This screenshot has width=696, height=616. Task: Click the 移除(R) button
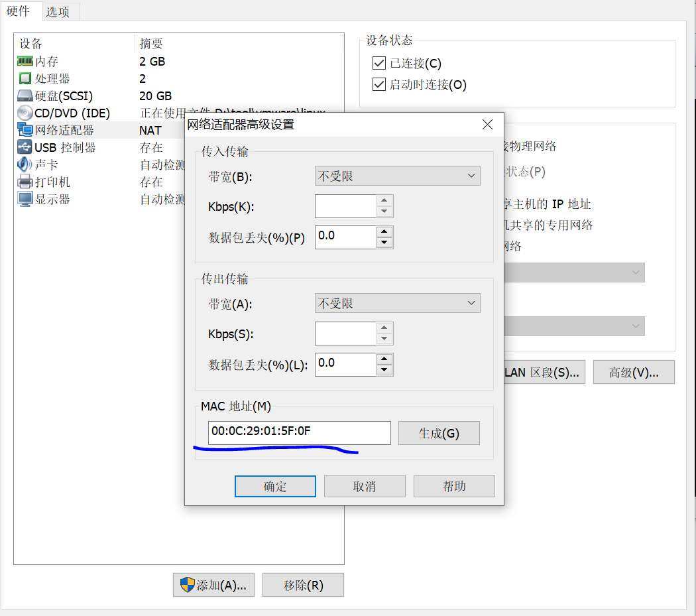303,585
